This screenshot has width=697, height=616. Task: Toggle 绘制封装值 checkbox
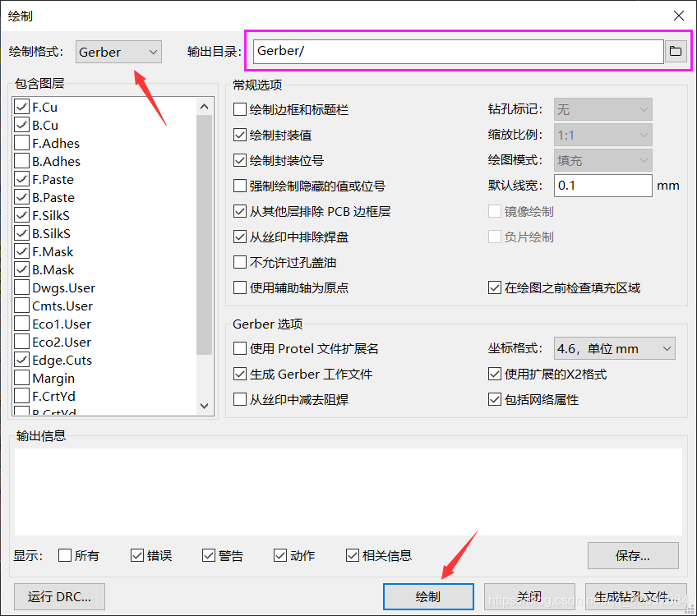(x=240, y=135)
